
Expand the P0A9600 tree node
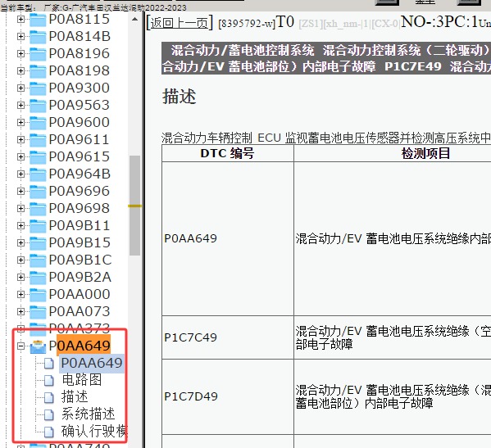(x=20, y=123)
